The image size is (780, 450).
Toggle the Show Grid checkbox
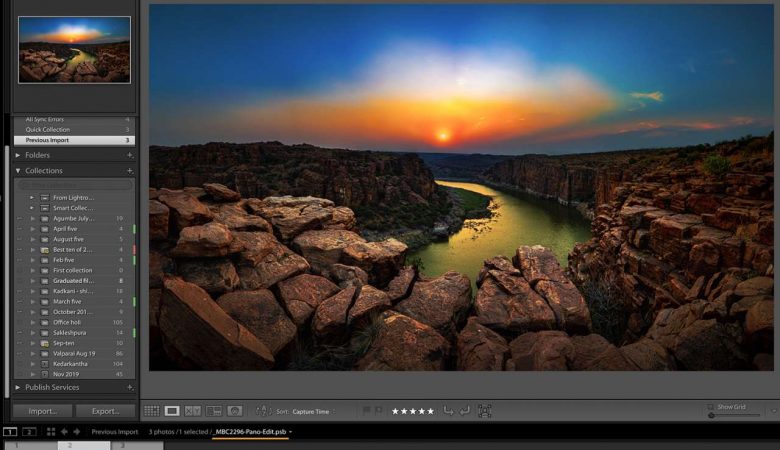tap(710, 406)
